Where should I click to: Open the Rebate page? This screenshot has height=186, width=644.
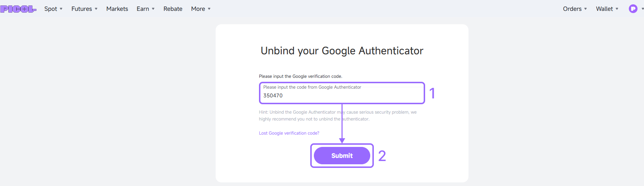coord(173,9)
